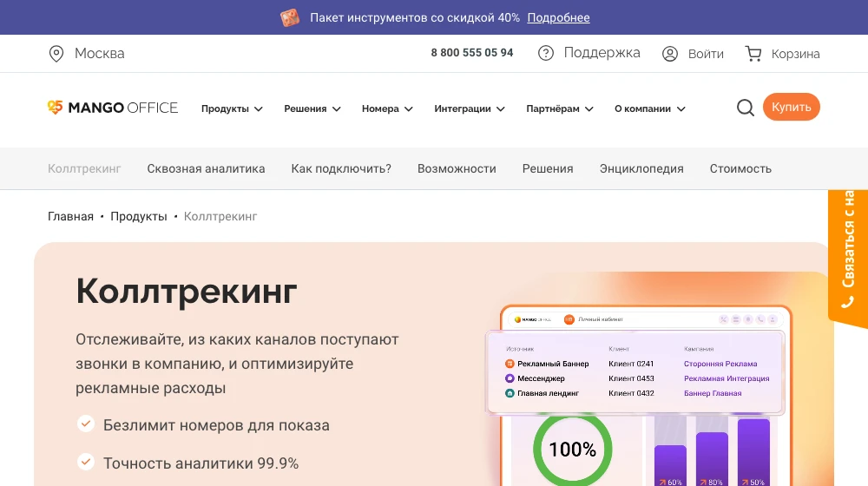
Task: Click the 100% circular progress indicator
Action: 572,449
